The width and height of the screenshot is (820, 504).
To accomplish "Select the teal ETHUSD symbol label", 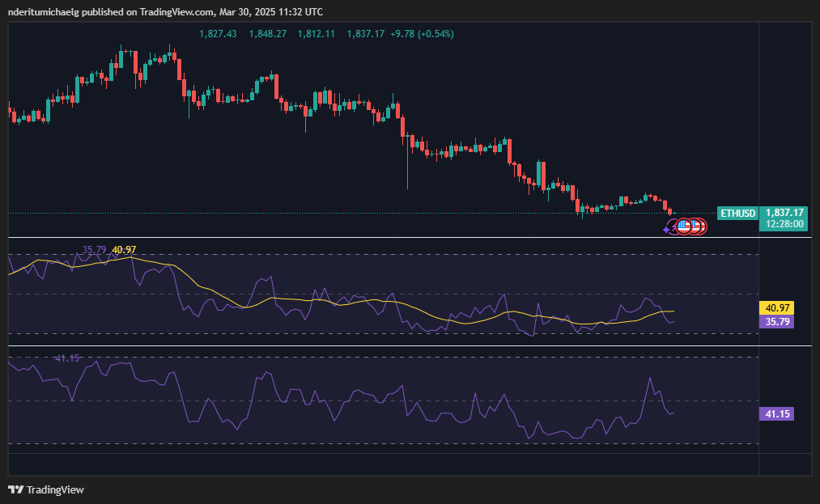I will tap(737, 213).
